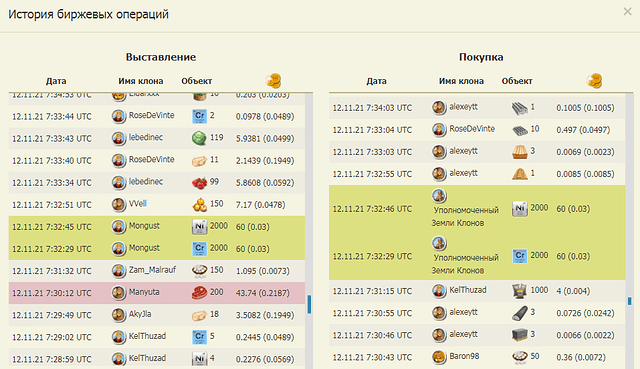Click the Покупка scrollbar thumb
This screenshot has height=369, width=640.
coord(629,301)
